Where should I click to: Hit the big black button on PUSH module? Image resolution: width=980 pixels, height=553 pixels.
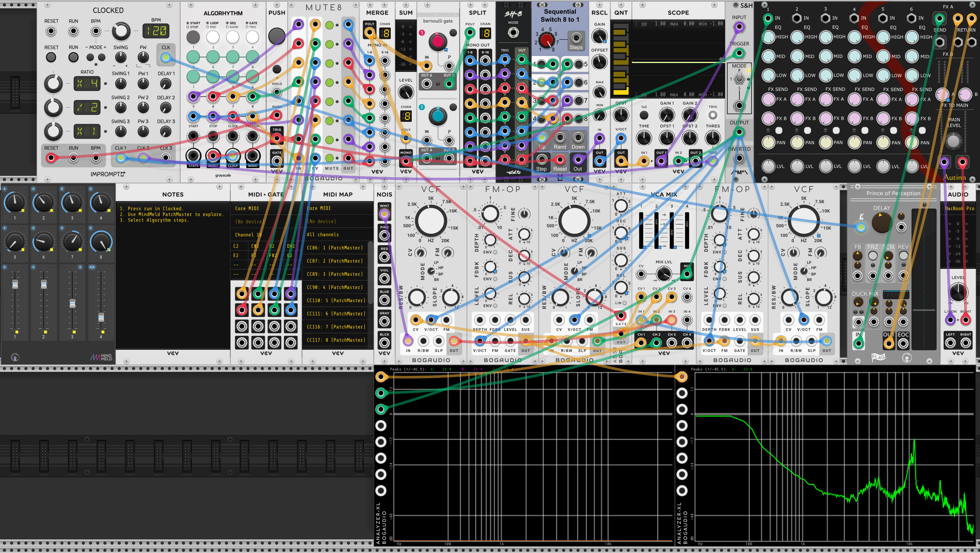tap(277, 36)
